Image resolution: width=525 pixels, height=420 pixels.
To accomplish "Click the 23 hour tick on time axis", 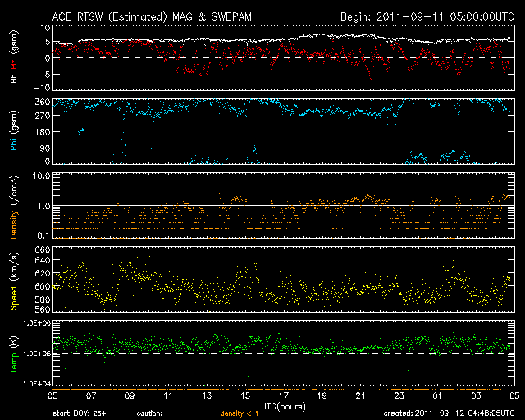I will click(x=399, y=397).
